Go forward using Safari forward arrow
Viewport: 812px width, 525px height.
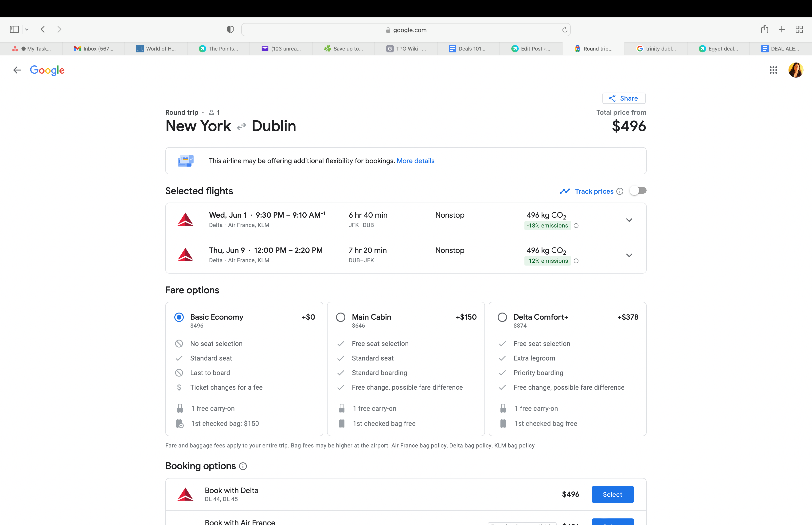59,30
